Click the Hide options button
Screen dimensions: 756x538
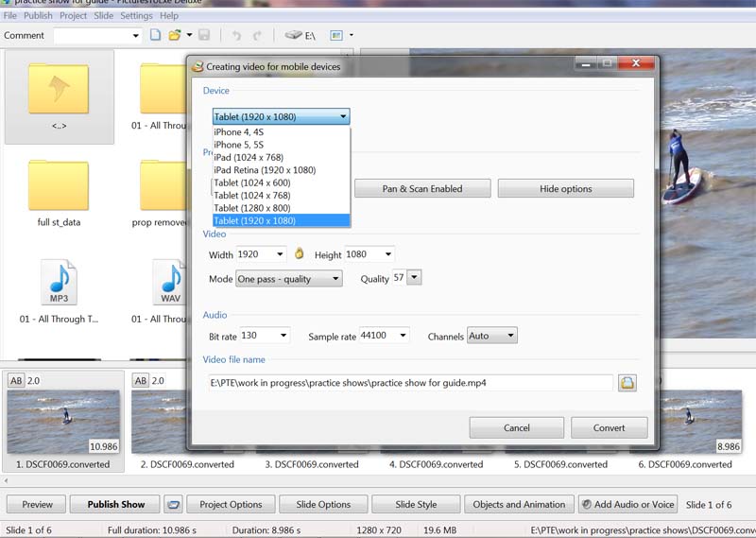coord(565,188)
